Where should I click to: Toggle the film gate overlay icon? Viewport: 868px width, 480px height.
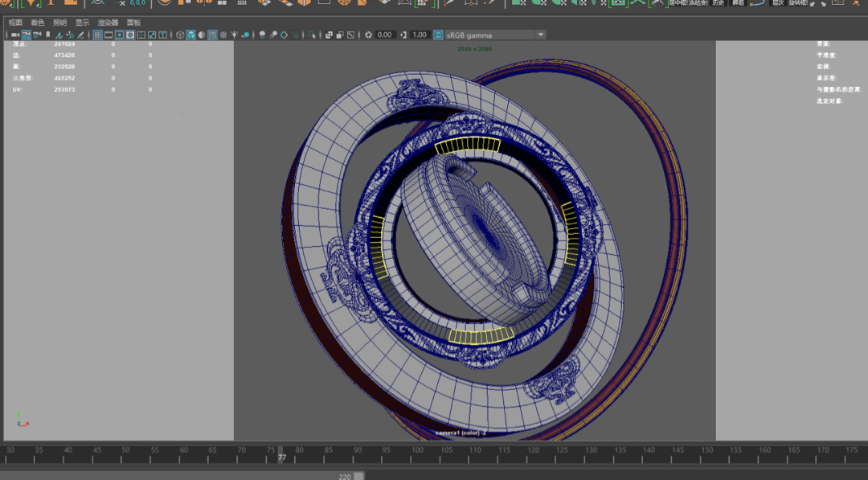coord(108,35)
